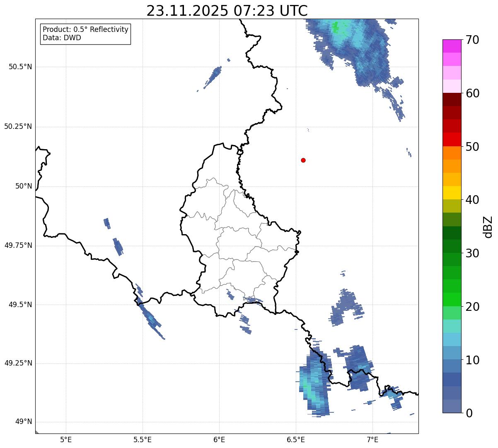Click the 50.5°N latitude label
The image size is (498, 448).
point(20,67)
